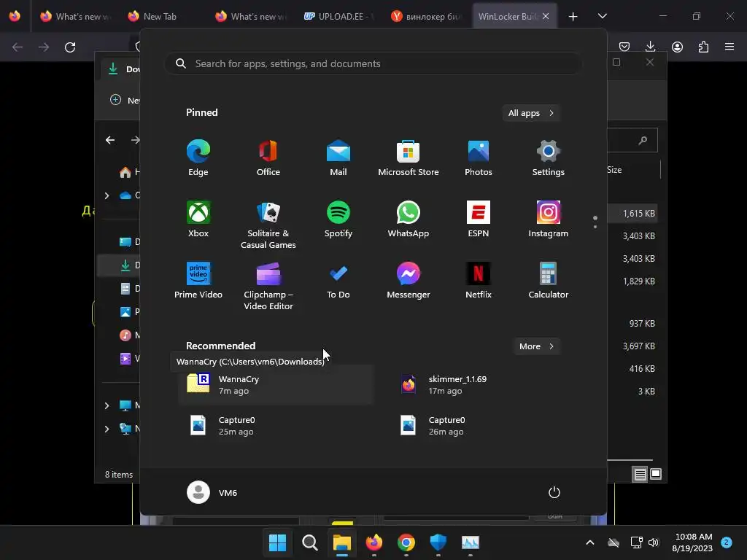Screen dimensions: 747x560
Task: Open Firefox application menu
Action: 729,47
